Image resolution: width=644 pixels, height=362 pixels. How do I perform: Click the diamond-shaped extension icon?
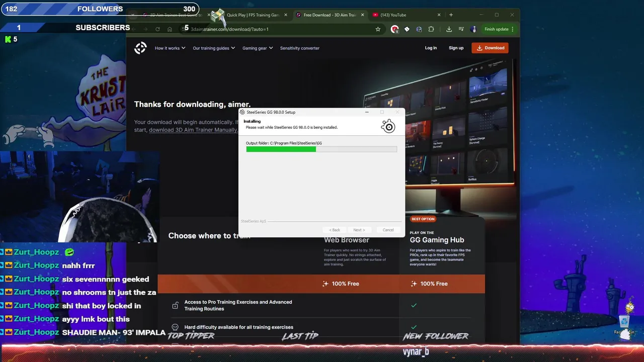tap(407, 29)
